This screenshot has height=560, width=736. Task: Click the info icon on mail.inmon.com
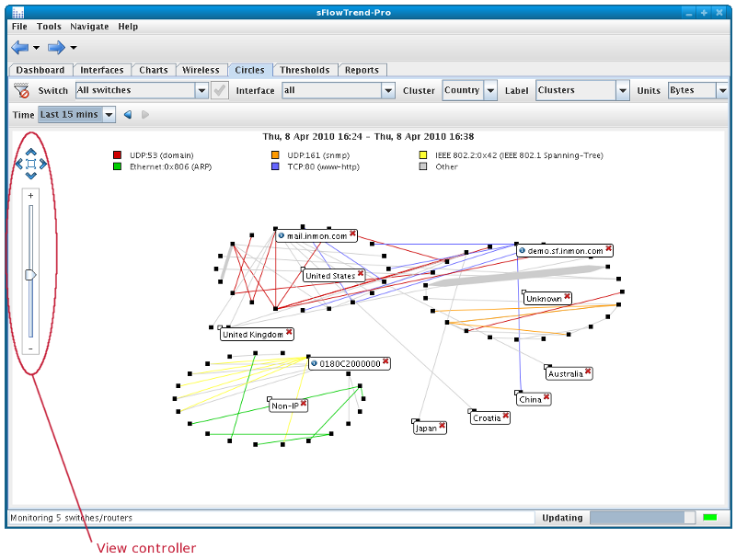click(282, 235)
